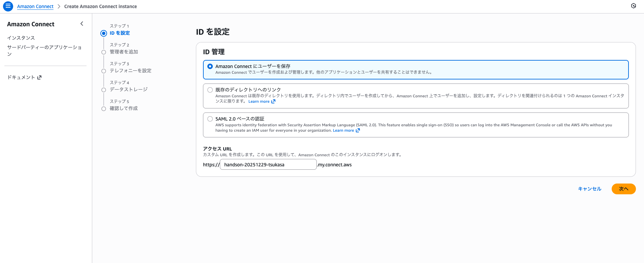644x263 pixels.
Task: Go to step 3 テレフォニーを設定
Action: [x=131, y=71]
